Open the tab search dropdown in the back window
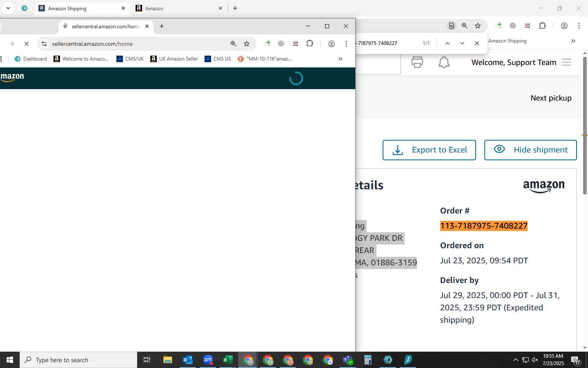Viewport: 588px width, 368px height. [8, 8]
